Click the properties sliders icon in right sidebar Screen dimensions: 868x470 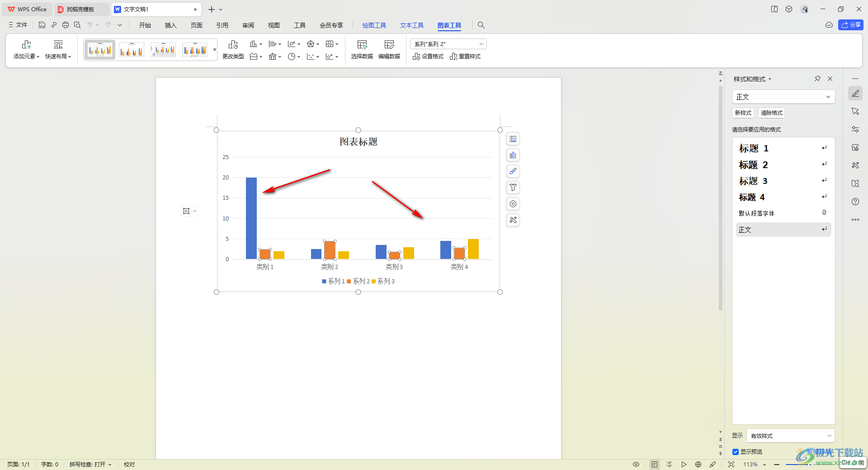click(x=855, y=129)
